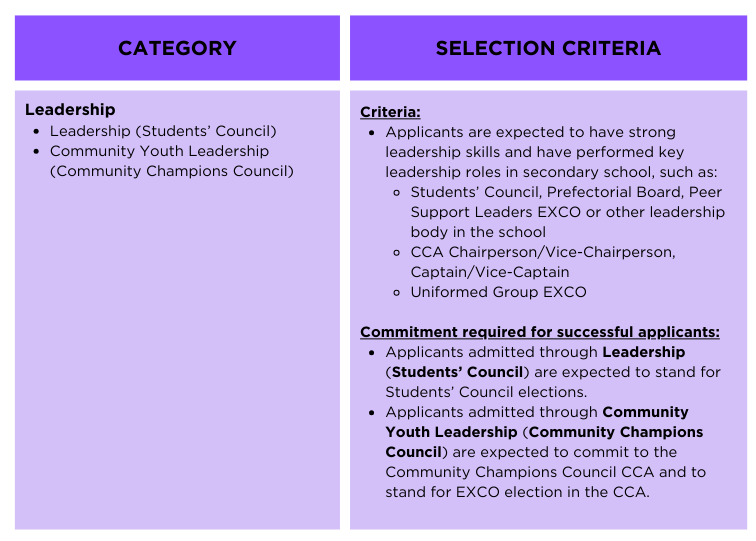The width and height of the screenshot is (756, 541).
Task: Click the (Community Champions Council) line
Action: (x=172, y=171)
